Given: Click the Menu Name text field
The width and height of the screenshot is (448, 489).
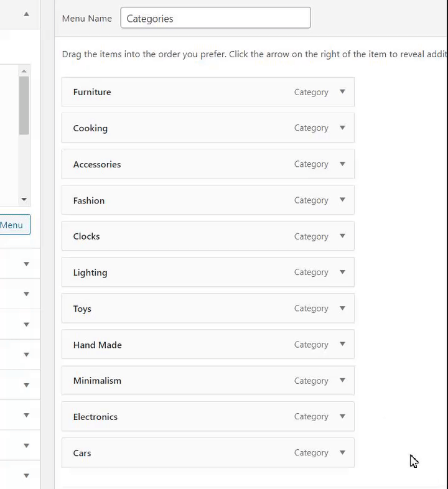Looking at the screenshot, I should click(x=215, y=18).
